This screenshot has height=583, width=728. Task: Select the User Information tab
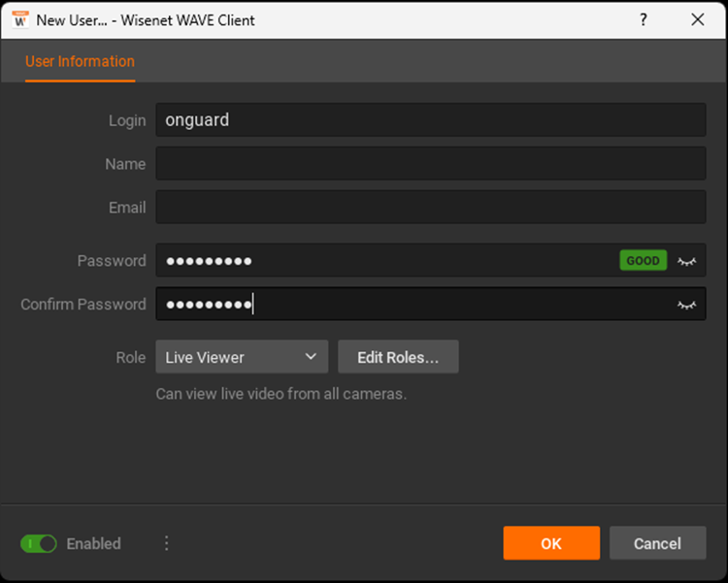pos(80,62)
